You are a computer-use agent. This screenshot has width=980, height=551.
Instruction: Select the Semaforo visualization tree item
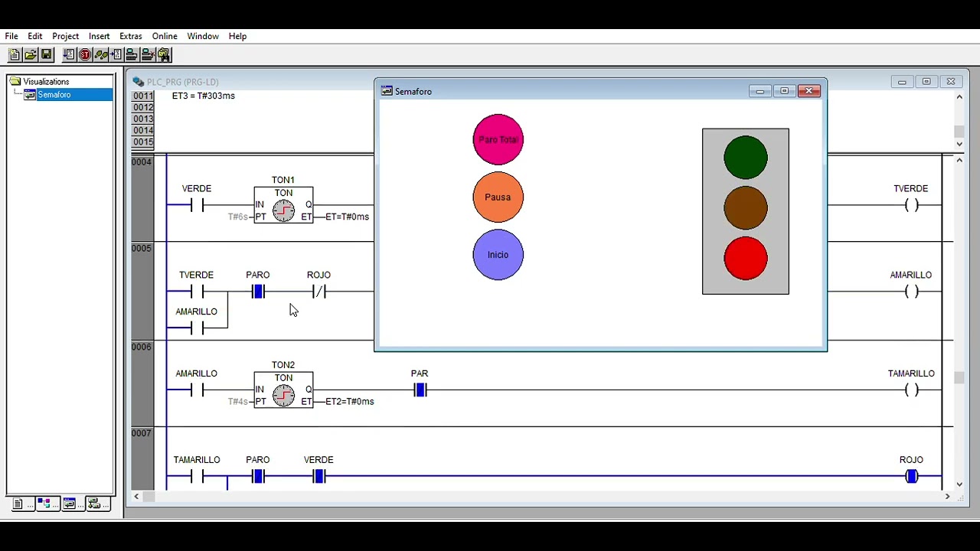(54, 95)
